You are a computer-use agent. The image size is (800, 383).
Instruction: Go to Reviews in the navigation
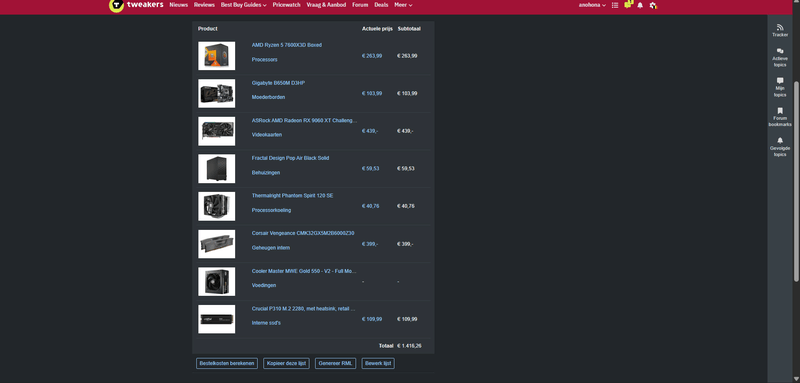204,5
